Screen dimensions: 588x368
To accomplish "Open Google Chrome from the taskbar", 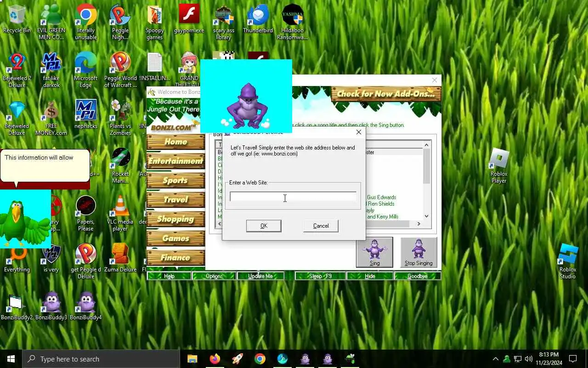I will tap(260, 359).
